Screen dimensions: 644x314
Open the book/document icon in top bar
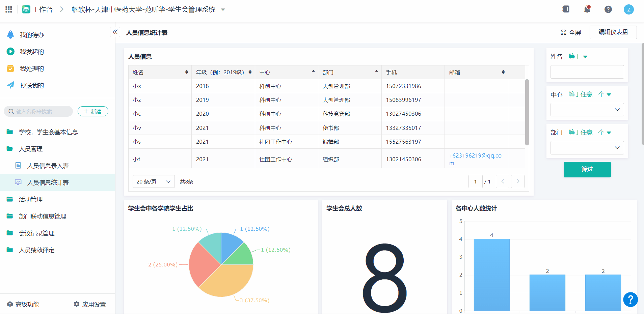(566, 9)
